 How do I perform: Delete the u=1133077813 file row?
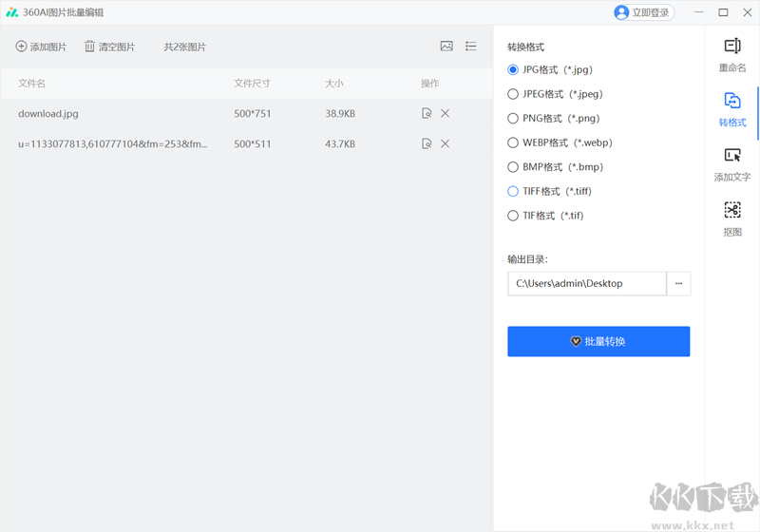(446, 144)
